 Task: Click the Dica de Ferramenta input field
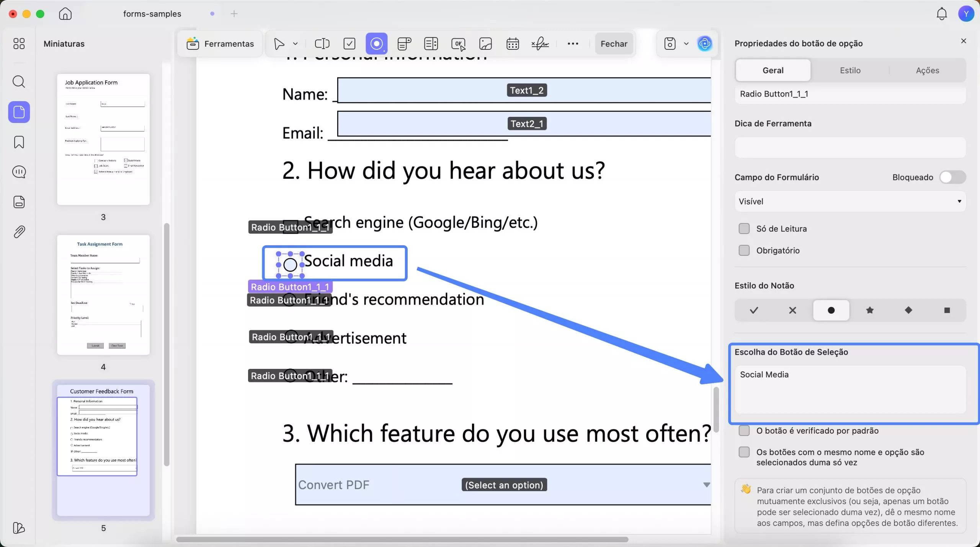point(850,147)
